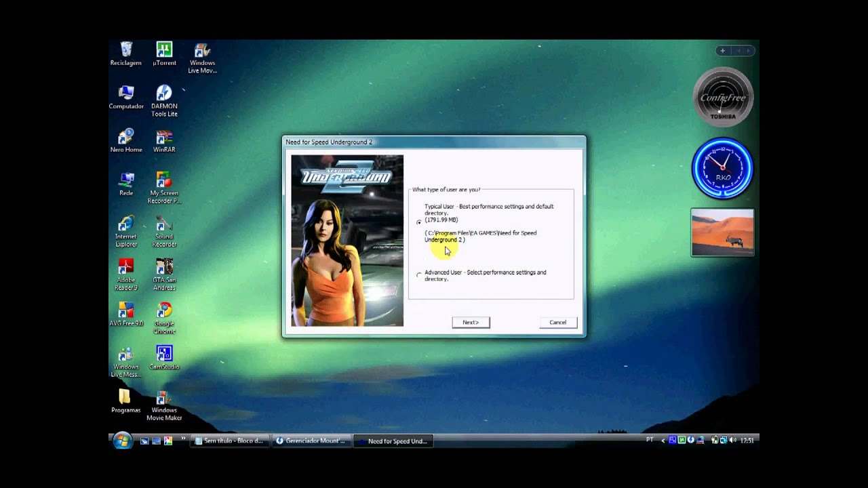The height and width of the screenshot is (488, 868).
Task: Launch Google Chrome desktop icon
Action: [164, 318]
